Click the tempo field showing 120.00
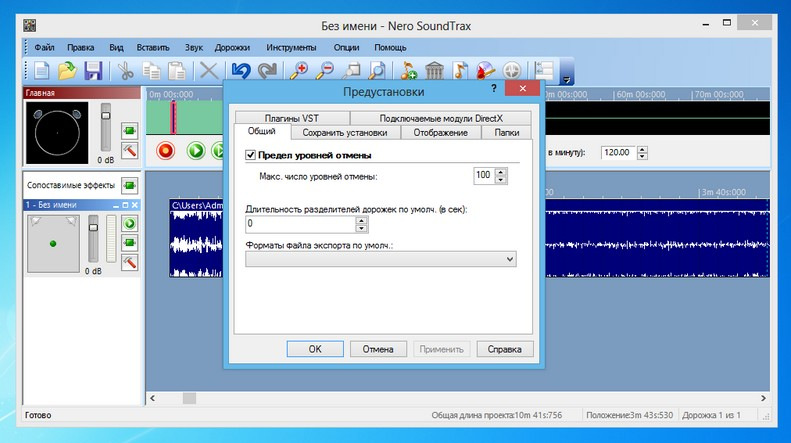 tap(619, 152)
